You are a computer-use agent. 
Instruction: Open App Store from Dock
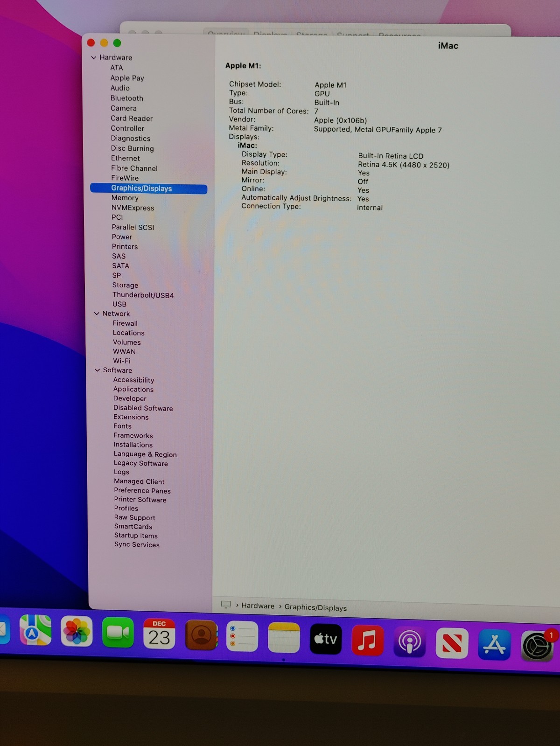(494, 645)
